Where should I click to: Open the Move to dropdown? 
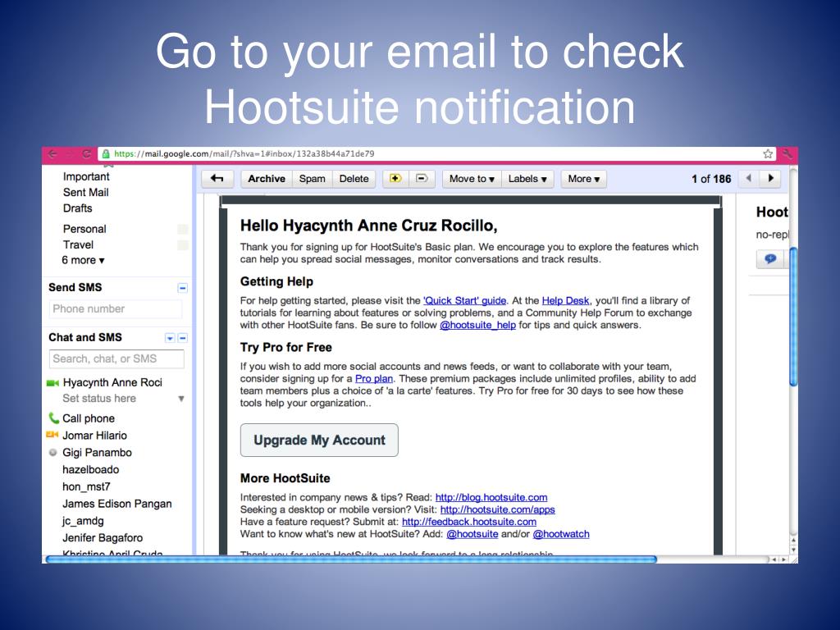pyautogui.click(x=472, y=178)
